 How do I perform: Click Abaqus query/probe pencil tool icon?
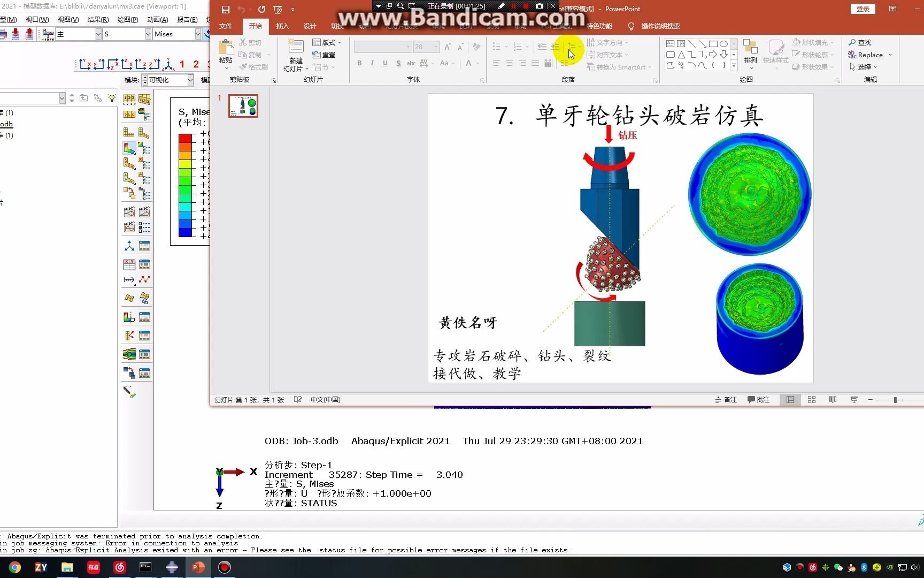(129, 392)
